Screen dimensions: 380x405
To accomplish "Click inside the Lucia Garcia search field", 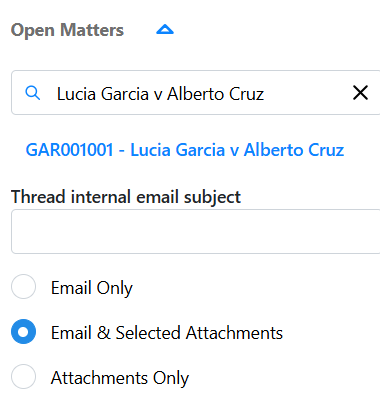I will (x=195, y=93).
